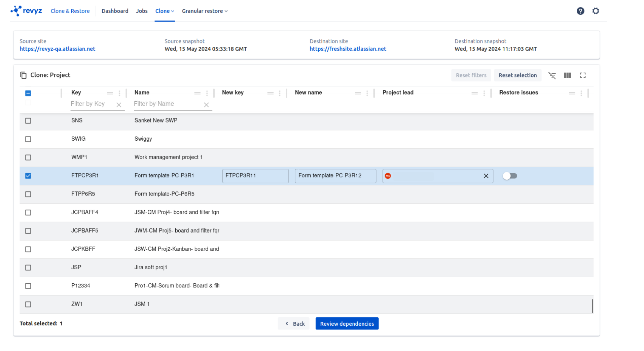Expand the Clone dropdown menu
Screen dimensions: 644x351
tap(165, 11)
